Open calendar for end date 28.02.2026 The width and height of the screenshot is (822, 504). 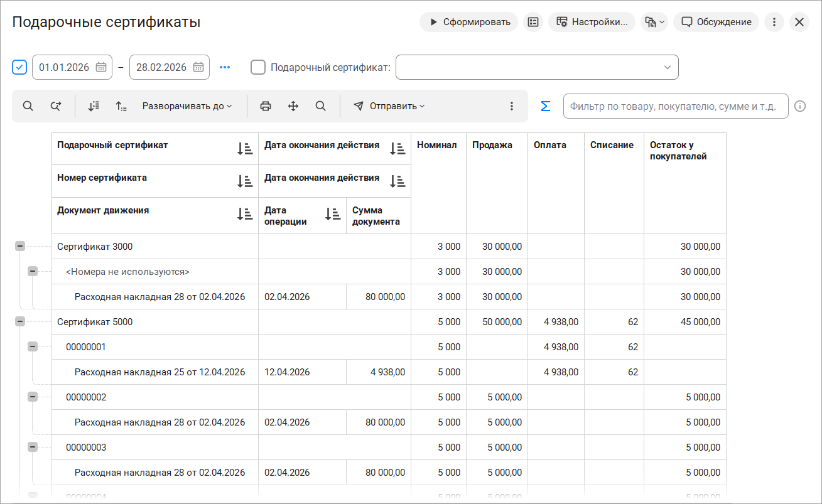click(x=198, y=67)
